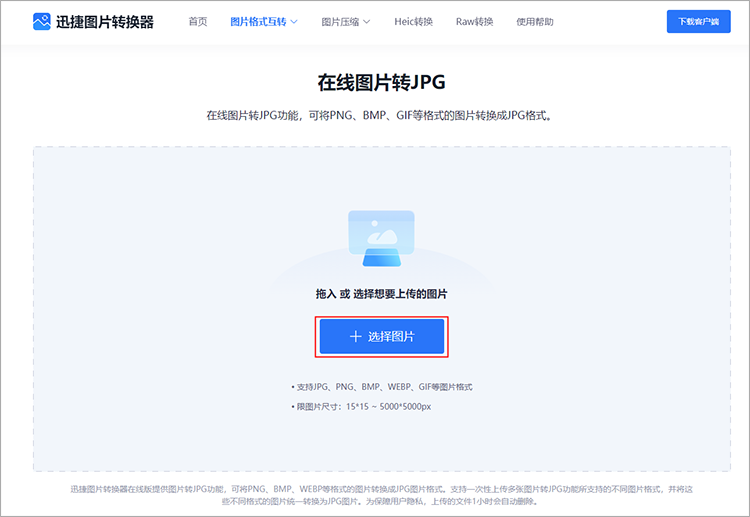The image size is (750, 517).
Task: Click the dashed upload drop area
Action: pyautogui.click(x=382, y=309)
